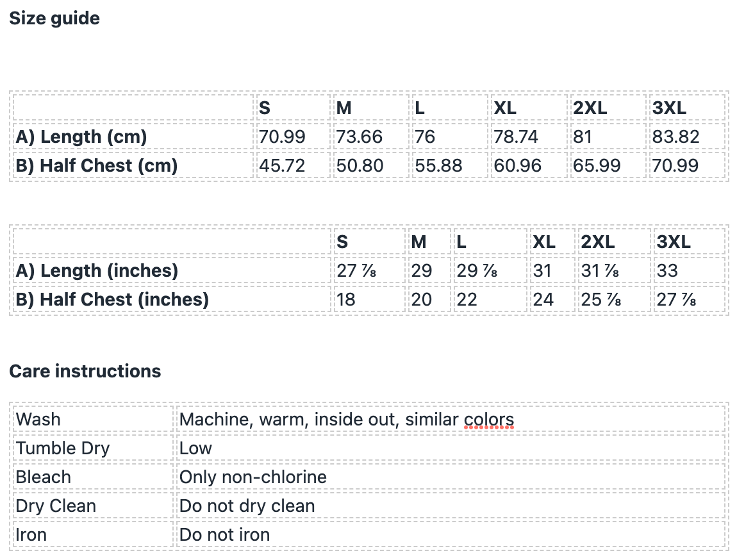Click the Bleach label cell
This screenshot has height=560, width=737.
pos(44,477)
